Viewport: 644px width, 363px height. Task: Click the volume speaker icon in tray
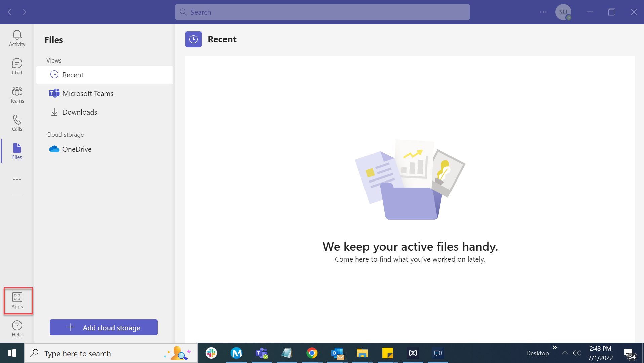pos(577,353)
